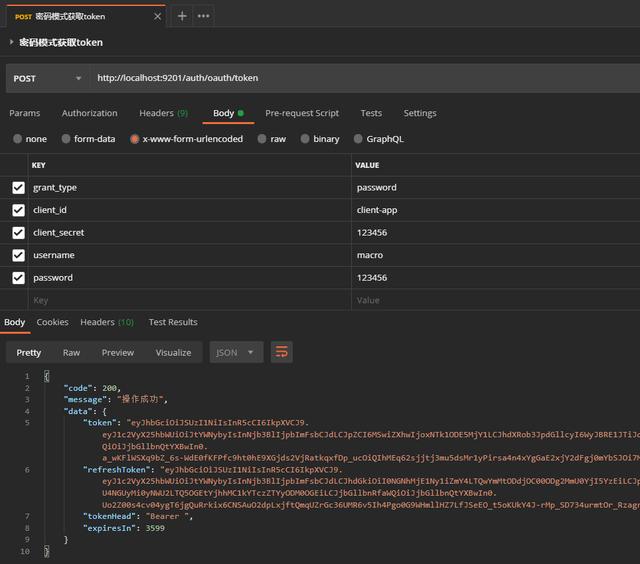The image size is (640, 564).
Task: Switch response view to Raw
Action: point(71,352)
